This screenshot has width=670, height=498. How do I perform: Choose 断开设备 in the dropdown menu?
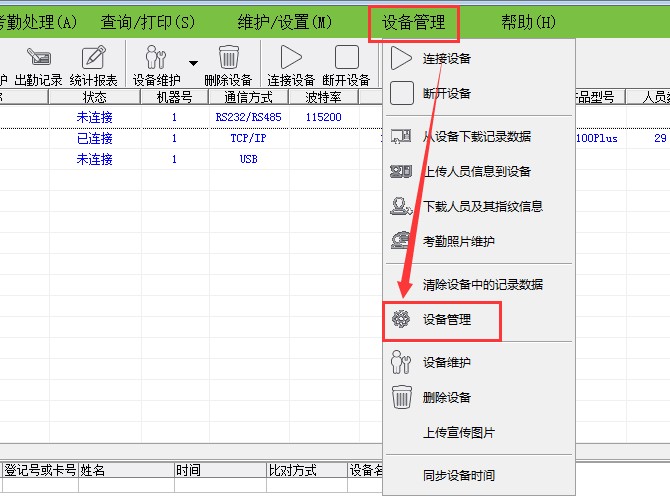[x=479, y=93]
